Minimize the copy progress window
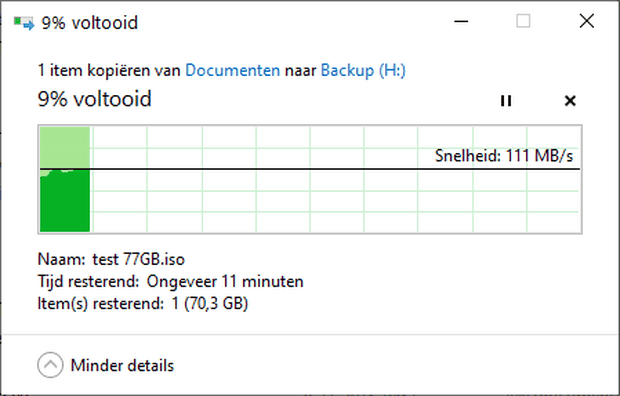The width and height of the screenshot is (620, 396). point(461,21)
